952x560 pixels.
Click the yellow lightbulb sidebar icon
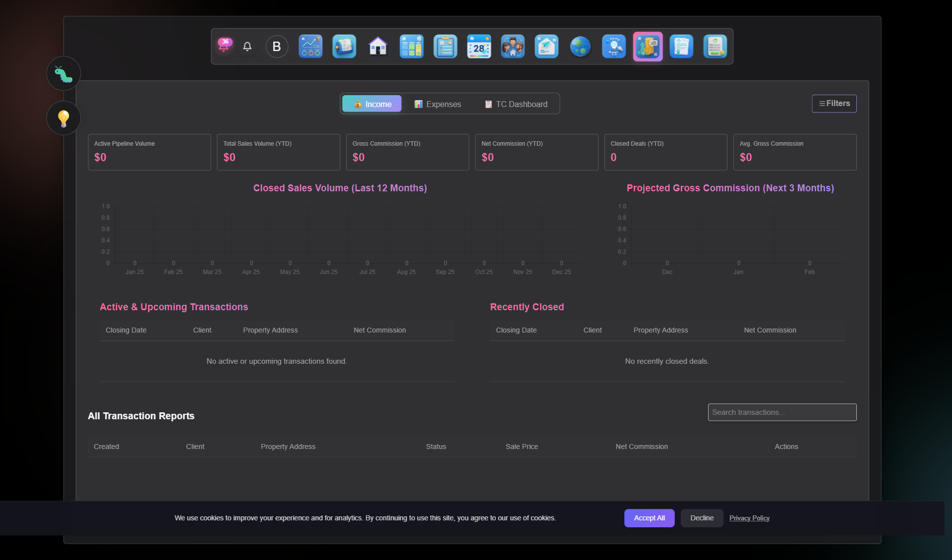[63, 118]
